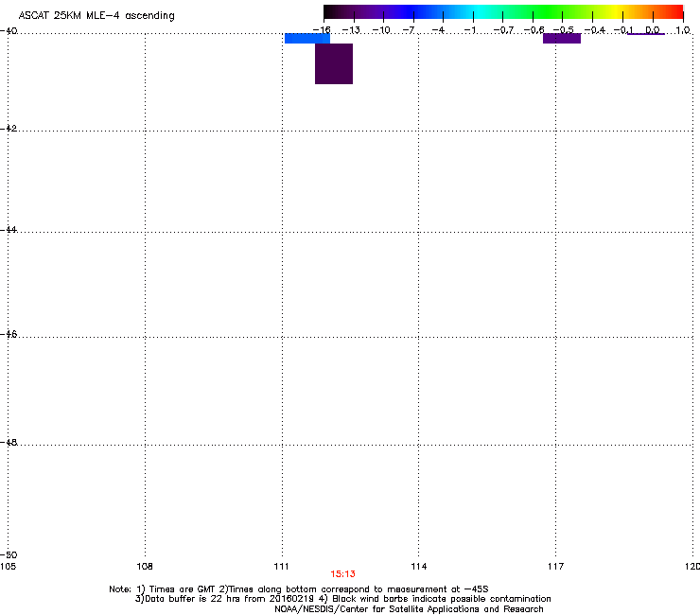This screenshot has width=700, height=615.
Task: Click the latitude -42 axis label
Action: tap(9, 128)
